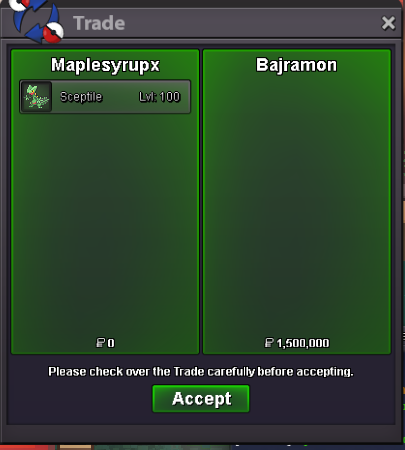Click Bajramon's empty green offer panel
This screenshot has height=450, width=405.
(297, 207)
